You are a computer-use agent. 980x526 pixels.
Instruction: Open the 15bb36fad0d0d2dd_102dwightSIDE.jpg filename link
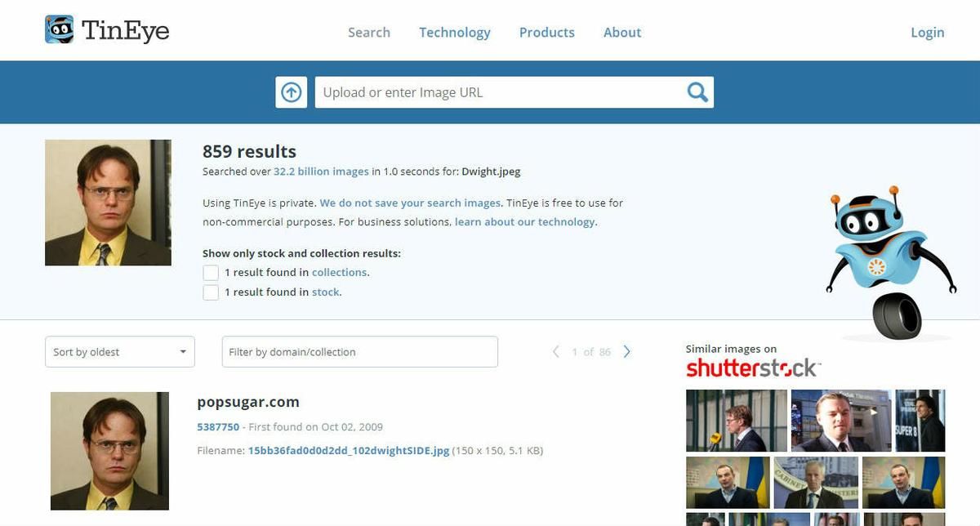349,451
